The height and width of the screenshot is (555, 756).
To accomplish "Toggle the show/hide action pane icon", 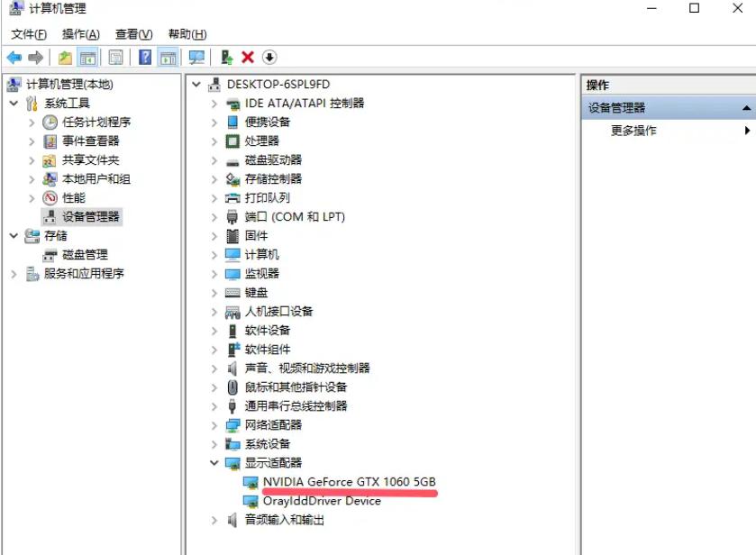I will 169,58.
